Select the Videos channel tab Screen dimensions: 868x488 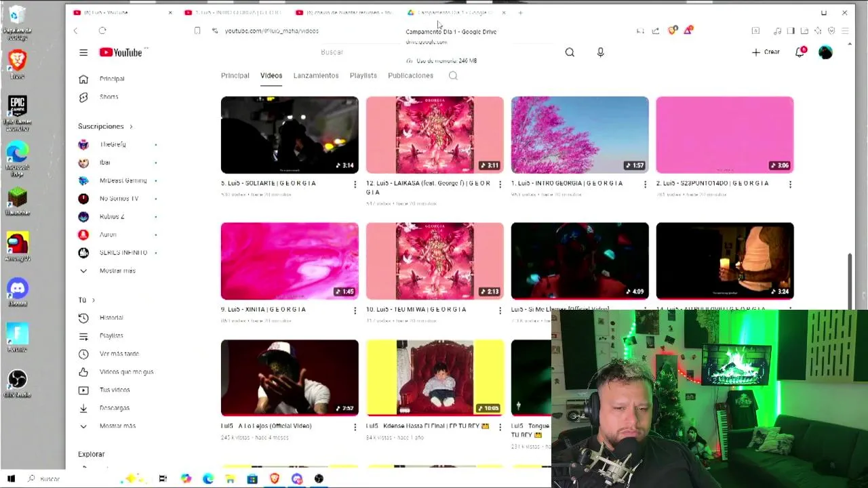tap(271, 76)
